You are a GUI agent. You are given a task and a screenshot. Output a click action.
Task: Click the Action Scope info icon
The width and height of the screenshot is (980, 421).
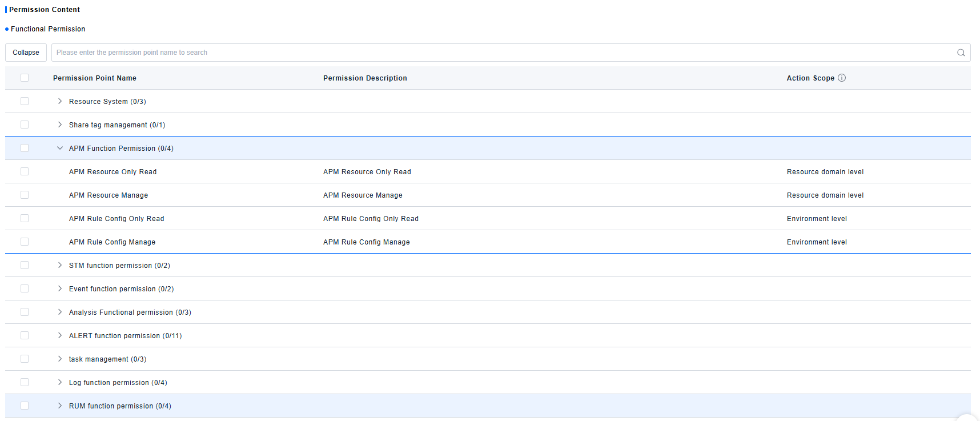(842, 78)
